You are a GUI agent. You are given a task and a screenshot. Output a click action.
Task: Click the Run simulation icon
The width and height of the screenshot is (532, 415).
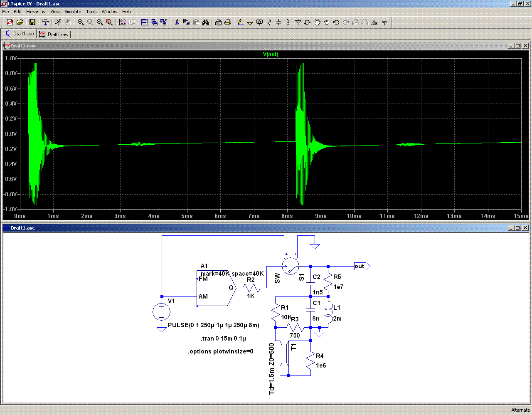pyautogui.click(x=58, y=22)
